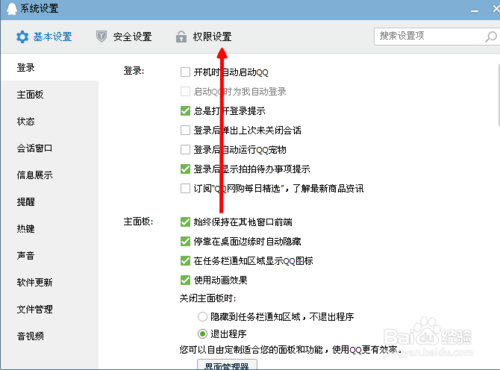Uncheck 总是打开登录提示

[x=185, y=111]
